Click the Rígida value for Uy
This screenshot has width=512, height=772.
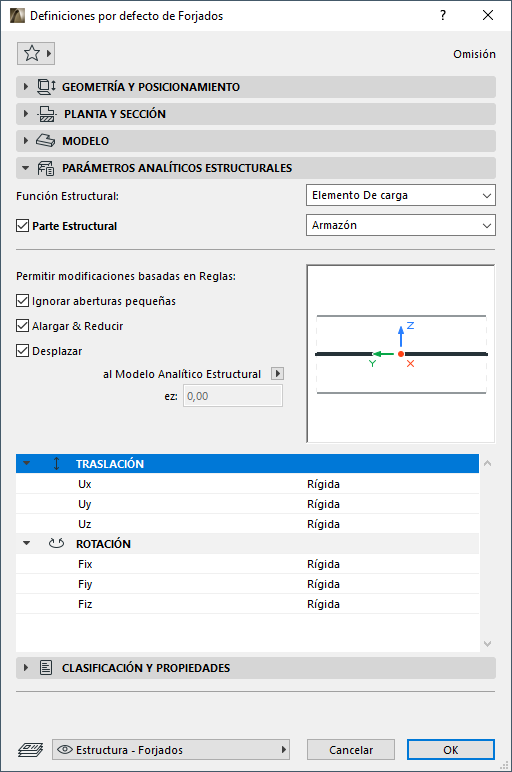point(323,504)
